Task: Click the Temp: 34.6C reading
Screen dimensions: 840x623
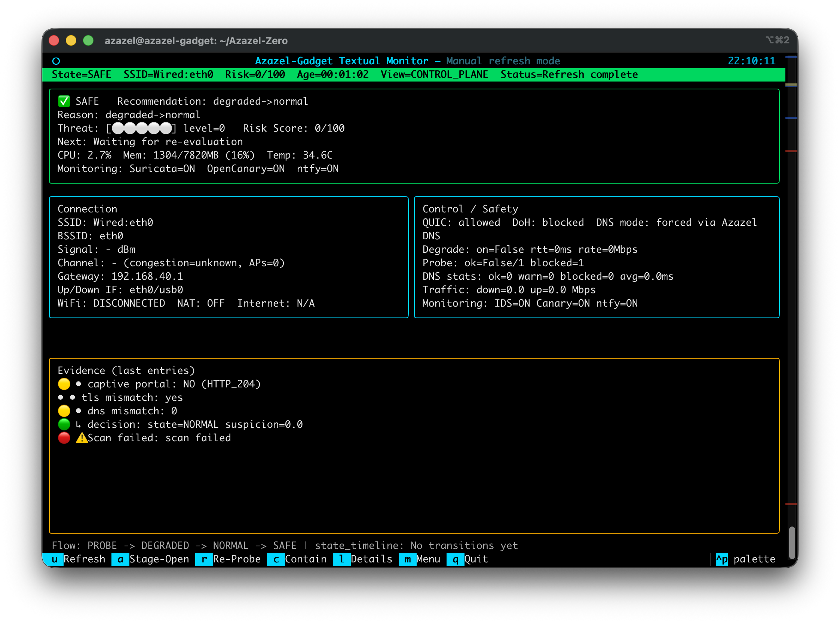Action: [x=300, y=155]
